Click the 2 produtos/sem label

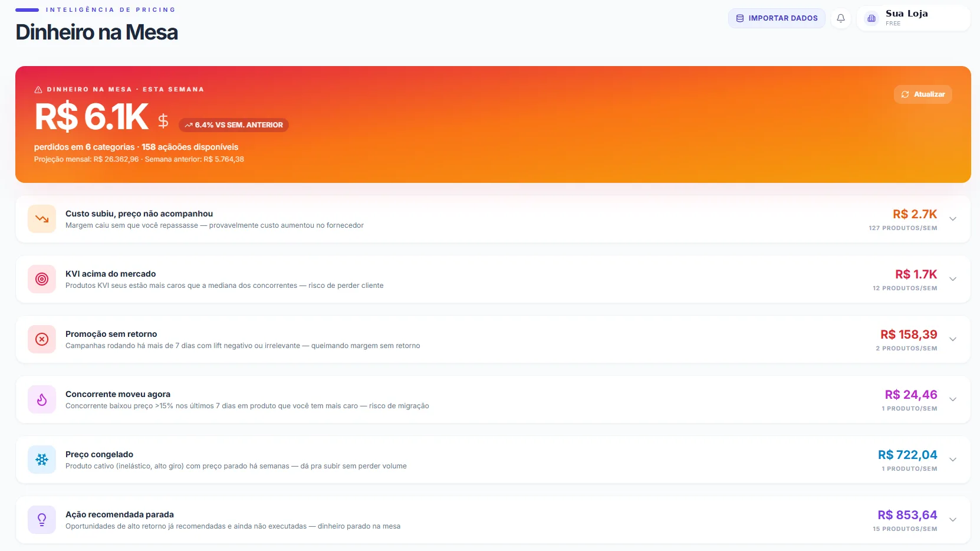tap(906, 349)
